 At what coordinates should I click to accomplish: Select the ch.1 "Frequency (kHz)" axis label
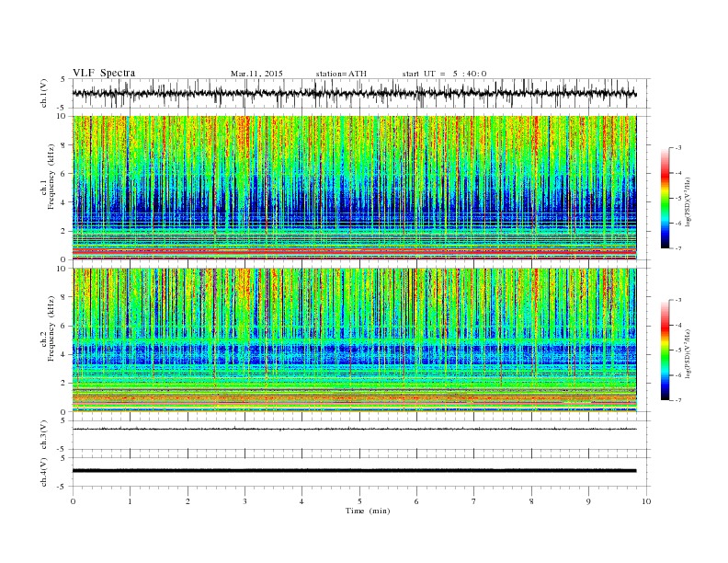point(51,177)
